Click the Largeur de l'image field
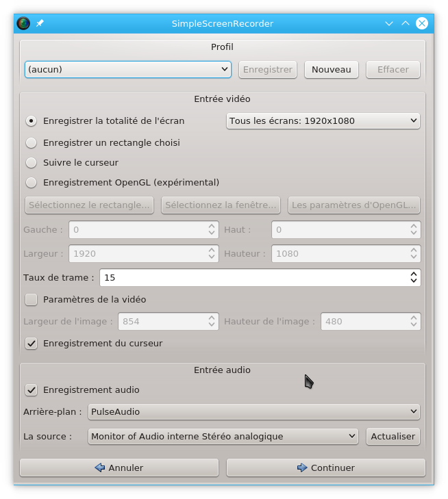Image resolution: width=448 pixels, height=499 pixels. pyautogui.click(x=168, y=322)
